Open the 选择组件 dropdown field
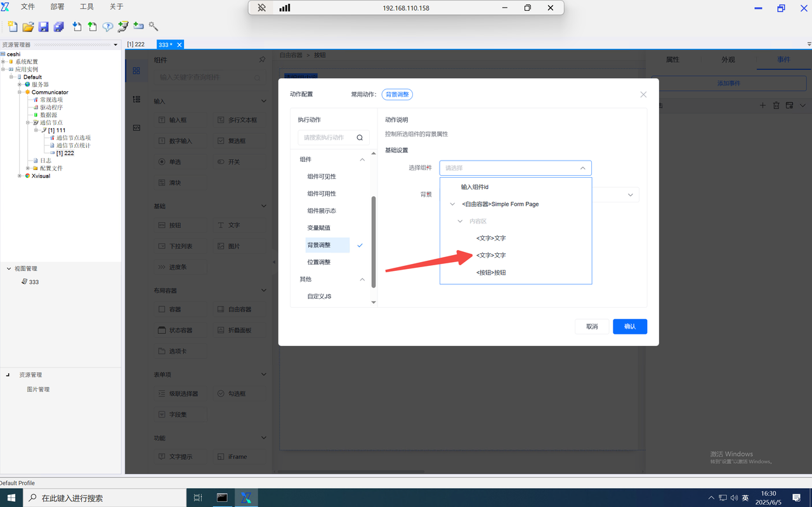 (515, 168)
